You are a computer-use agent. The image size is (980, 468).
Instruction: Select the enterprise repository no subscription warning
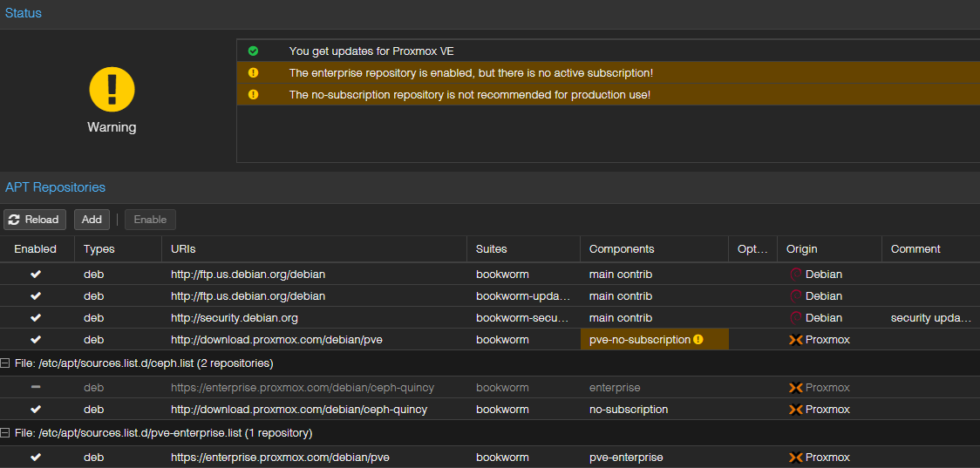(608, 72)
